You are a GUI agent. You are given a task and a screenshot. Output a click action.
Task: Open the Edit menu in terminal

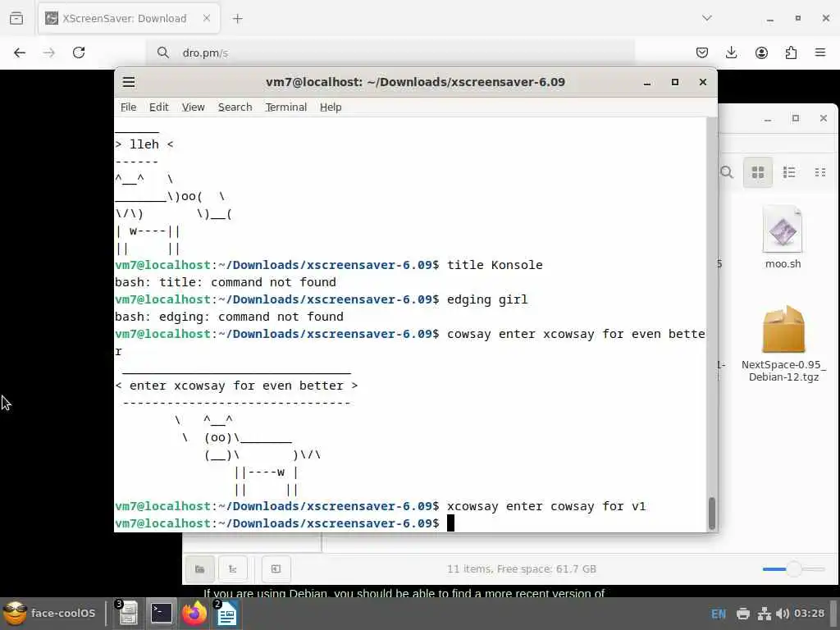[158, 107]
